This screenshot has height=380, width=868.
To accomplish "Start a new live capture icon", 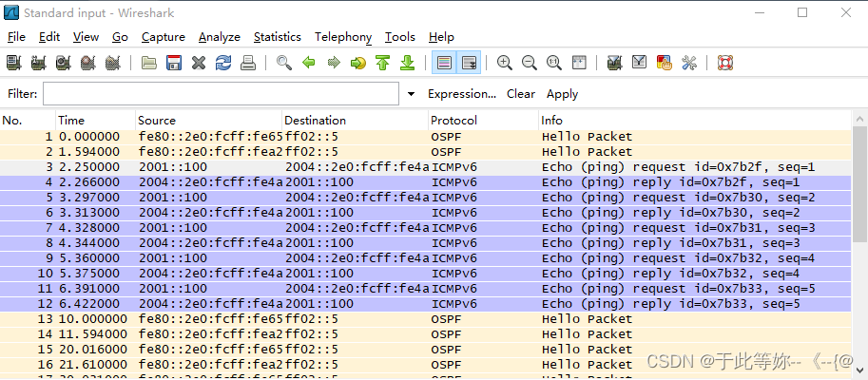I will (63, 63).
